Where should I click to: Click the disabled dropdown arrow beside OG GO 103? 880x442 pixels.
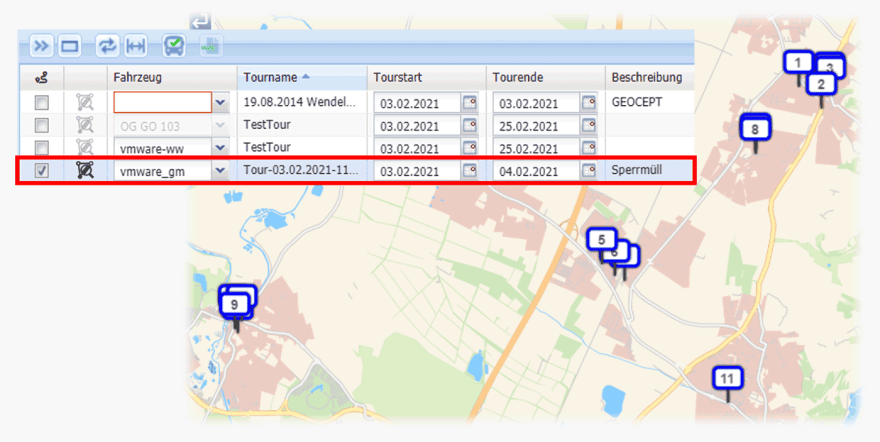[220, 125]
